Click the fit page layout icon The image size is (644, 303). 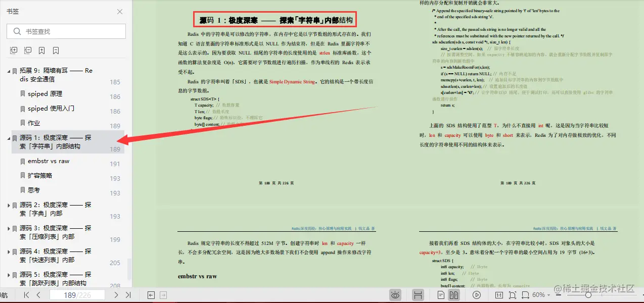(x=512, y=294)
